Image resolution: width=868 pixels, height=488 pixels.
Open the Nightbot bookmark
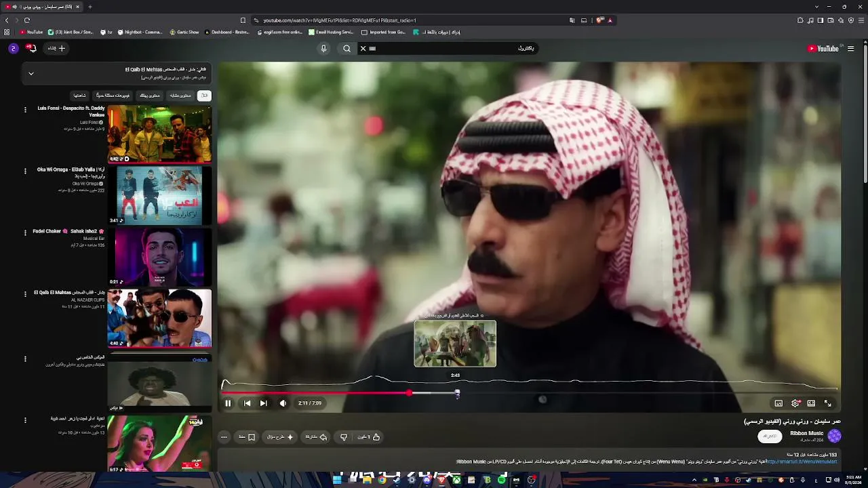click(140, 32)
